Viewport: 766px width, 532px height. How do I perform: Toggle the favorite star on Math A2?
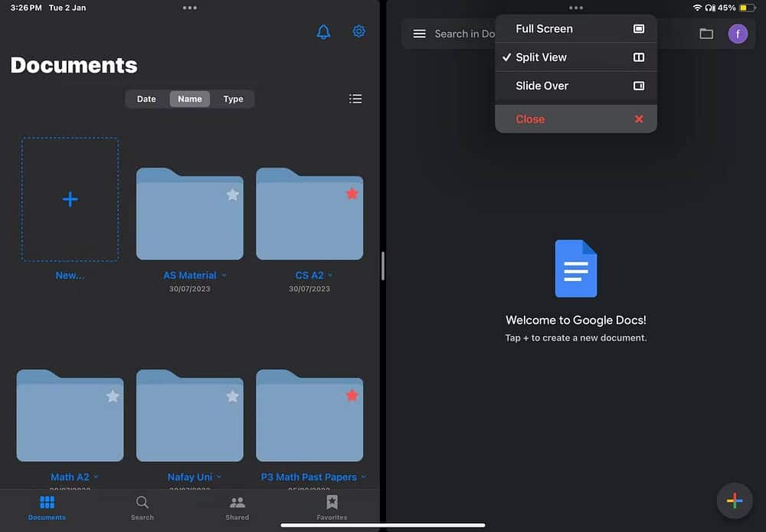point(113,396)
